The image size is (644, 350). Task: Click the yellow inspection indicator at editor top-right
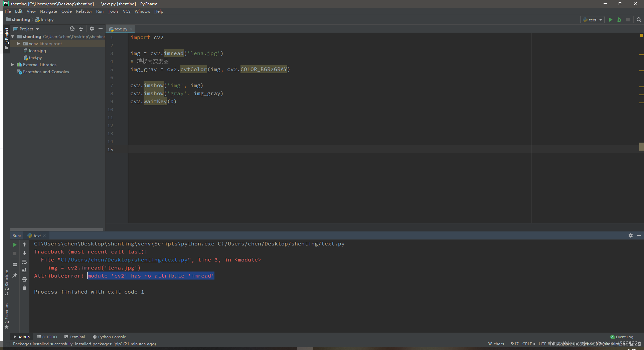click(x=641, y=35)
